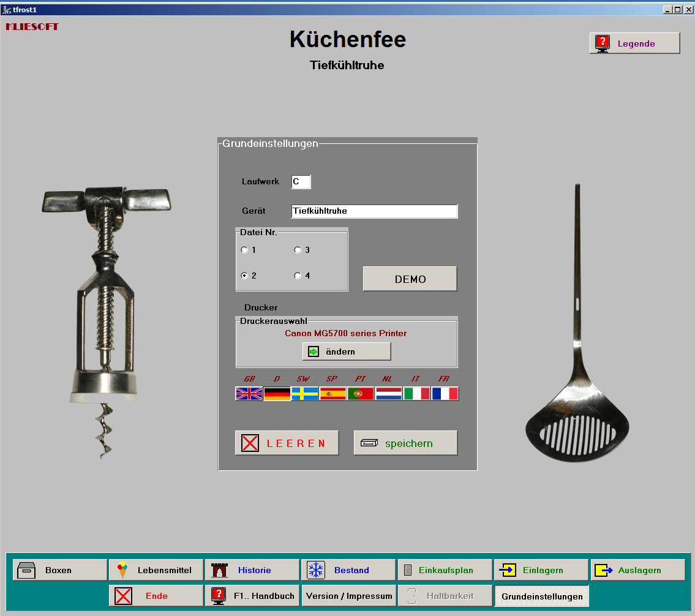Image resolution: width=695 pixels, height=616 pixels.
Task: Click the Dutch flag language icon
Action: coord(388,394)
